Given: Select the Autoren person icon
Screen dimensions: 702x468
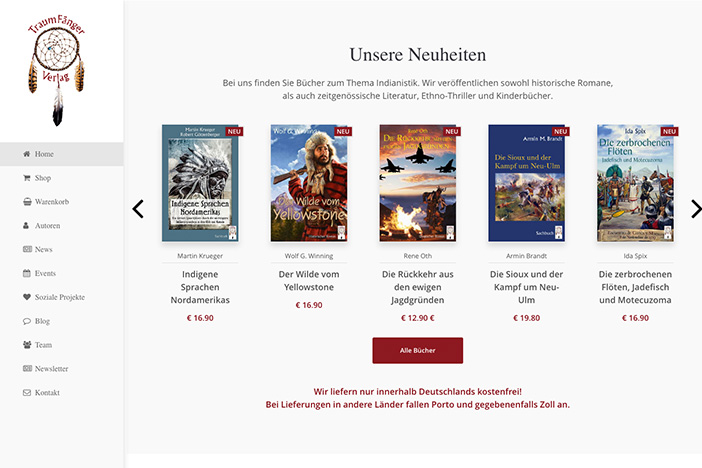Looking at the screenshot, I should (26, 225).
